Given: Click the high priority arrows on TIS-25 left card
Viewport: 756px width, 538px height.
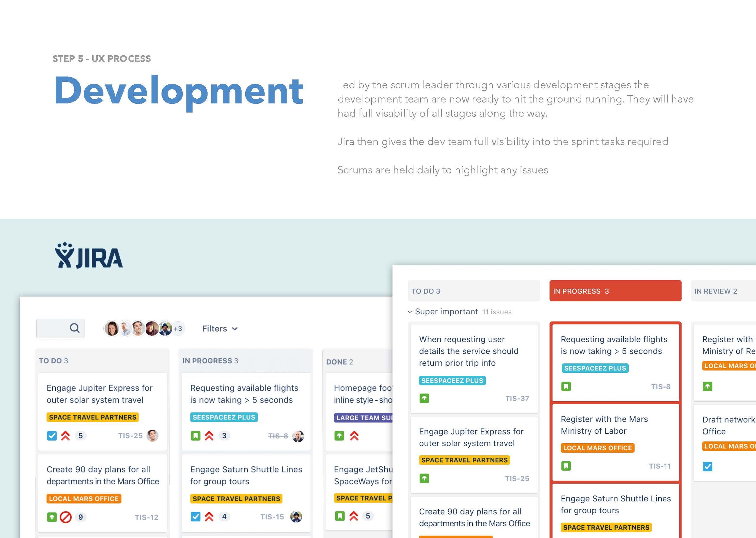Looking at the screenshot, I should point(66,436).
